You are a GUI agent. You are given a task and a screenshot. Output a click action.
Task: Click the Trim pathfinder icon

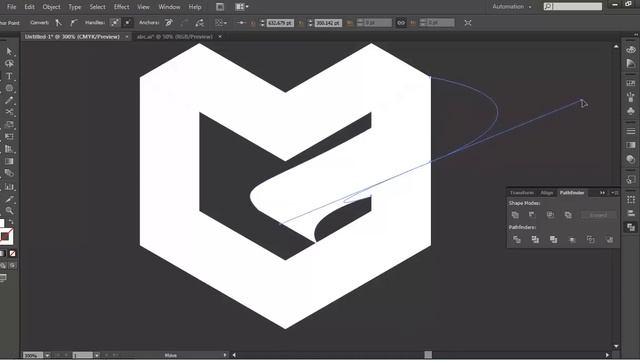(x=535, y=240)
